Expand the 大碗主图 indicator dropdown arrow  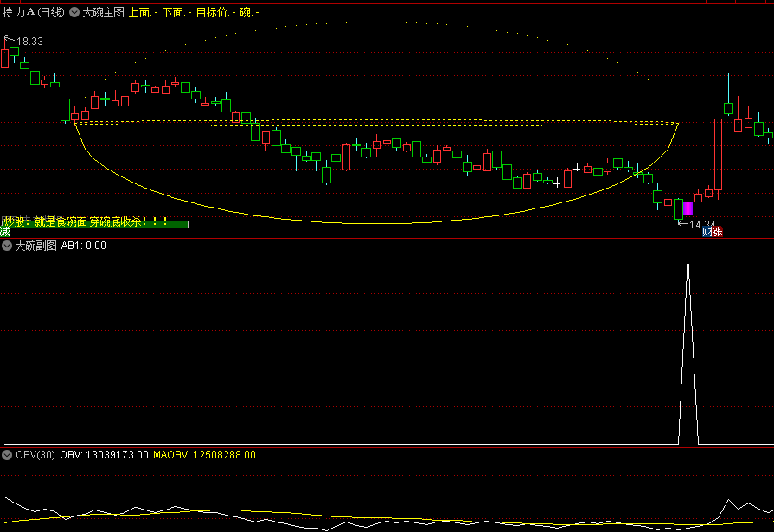point(74,12)
